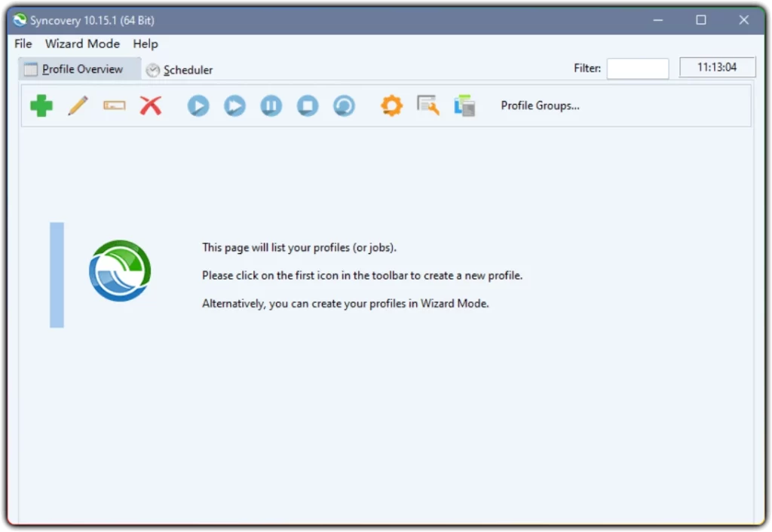Create a new profile with the green plus icon
The image size is (772, 532).
pyautogui.click(x=41, y=105)
